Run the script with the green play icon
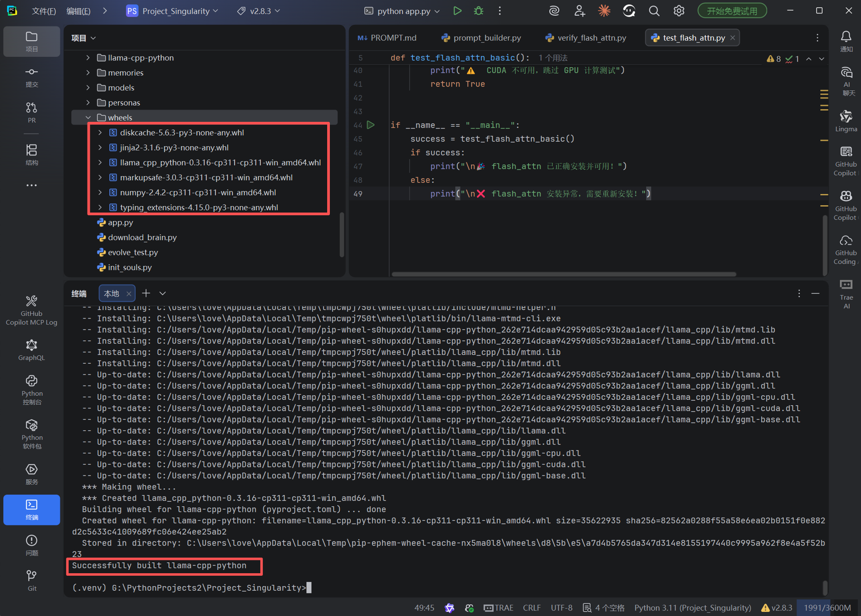Image resolution: width=861 pixels, height=616 pixels. click(x=458, y=10)
